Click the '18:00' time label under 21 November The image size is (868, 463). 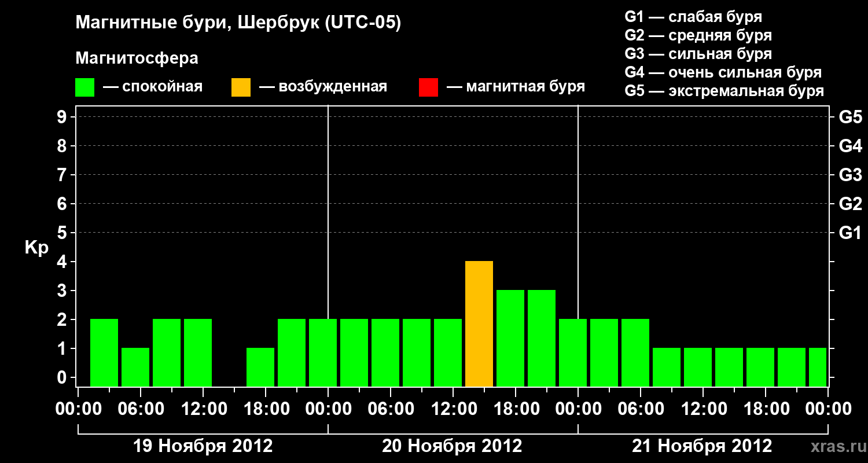(x=766, y=409)
